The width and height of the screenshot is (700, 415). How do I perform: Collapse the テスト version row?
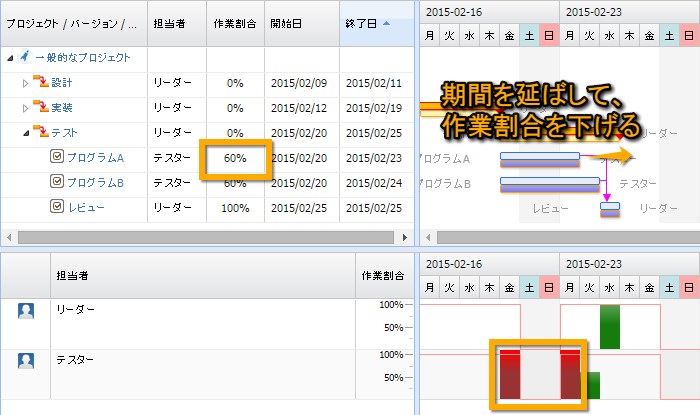point(26,133)
